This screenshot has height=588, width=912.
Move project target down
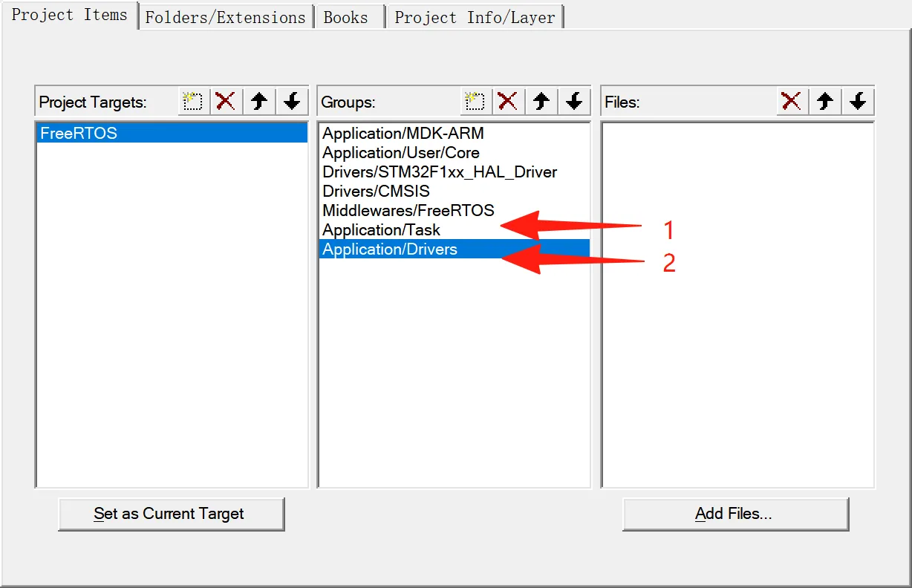pos(292,102)
